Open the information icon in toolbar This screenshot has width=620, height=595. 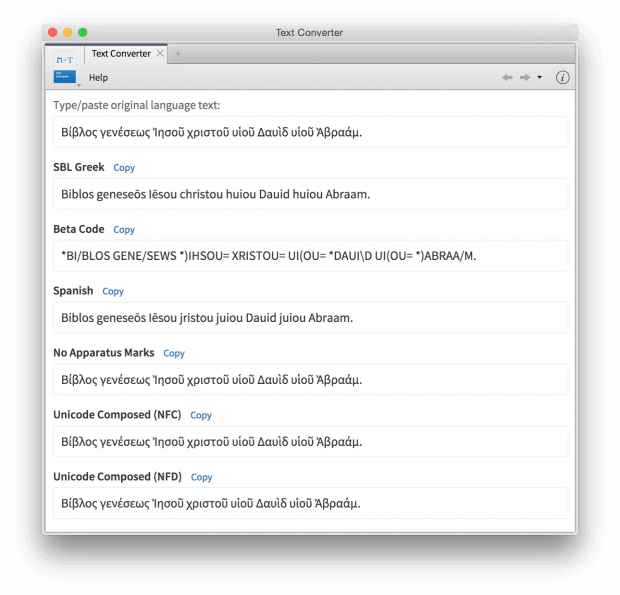point(562,77)
